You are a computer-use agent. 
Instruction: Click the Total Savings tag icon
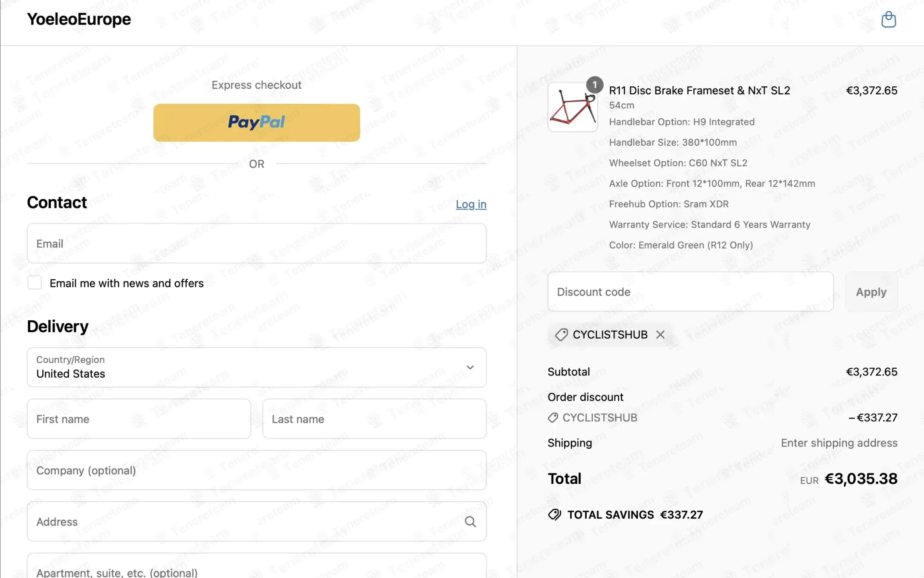click(x=554, y=514)
